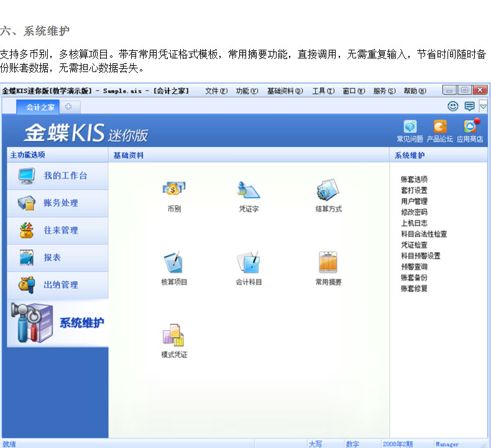Click the 数字 status bar indicator
The height and width of the screenshot is (448, 491).
(x=352, y=444)
